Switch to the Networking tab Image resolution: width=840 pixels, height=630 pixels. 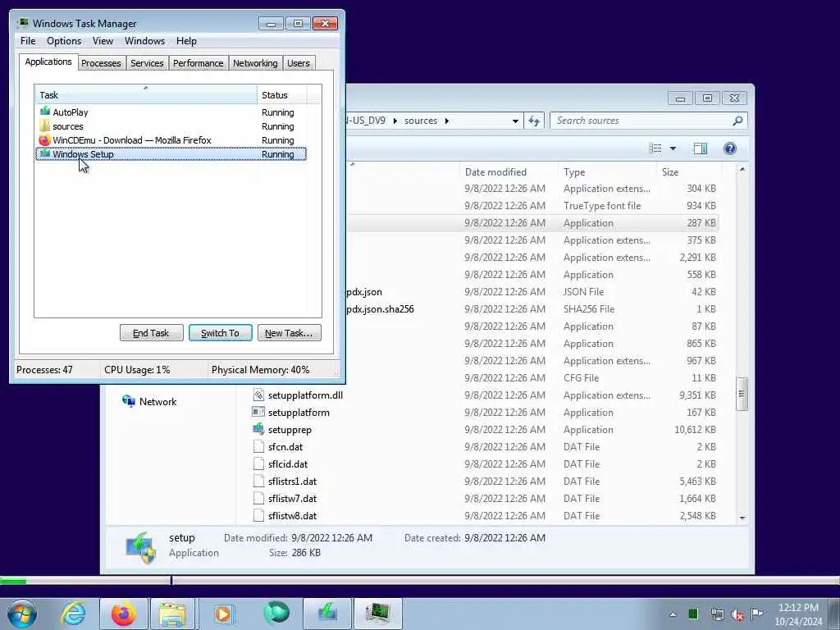(x=255, y=63)
